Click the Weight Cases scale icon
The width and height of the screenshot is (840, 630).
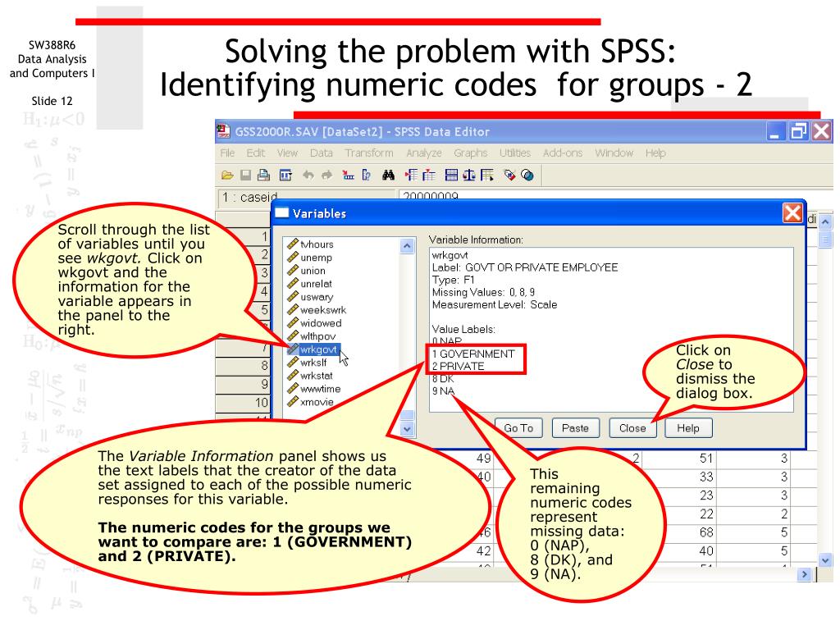click(469, 176)
